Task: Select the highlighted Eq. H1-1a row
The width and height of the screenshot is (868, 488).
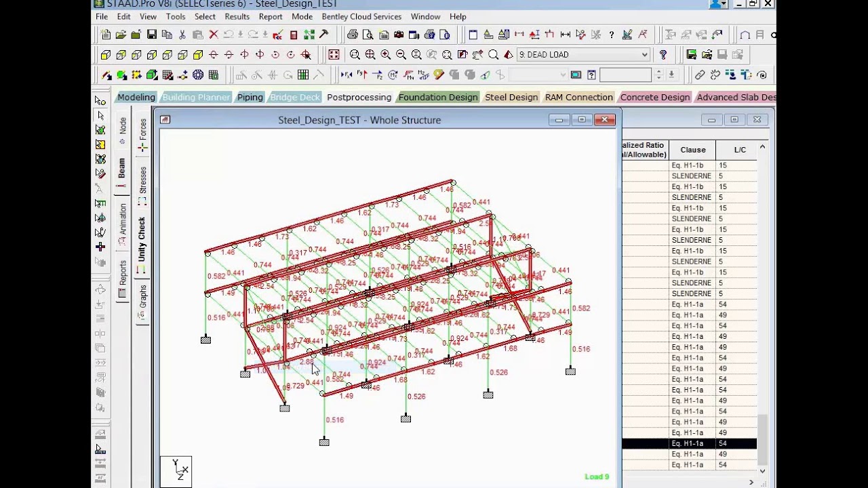Action: tap(689, 443)
